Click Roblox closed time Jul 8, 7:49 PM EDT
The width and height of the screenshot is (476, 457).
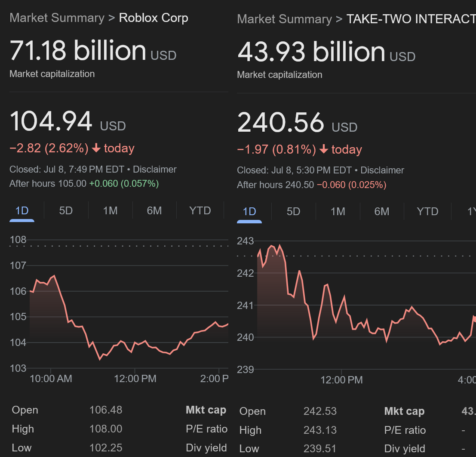point(84,169)
